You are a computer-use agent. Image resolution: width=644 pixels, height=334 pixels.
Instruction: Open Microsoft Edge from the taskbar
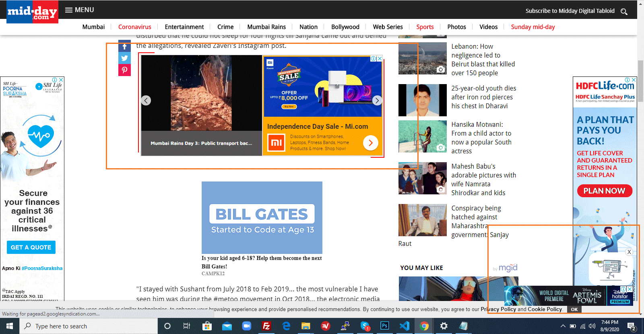point(286,326)
